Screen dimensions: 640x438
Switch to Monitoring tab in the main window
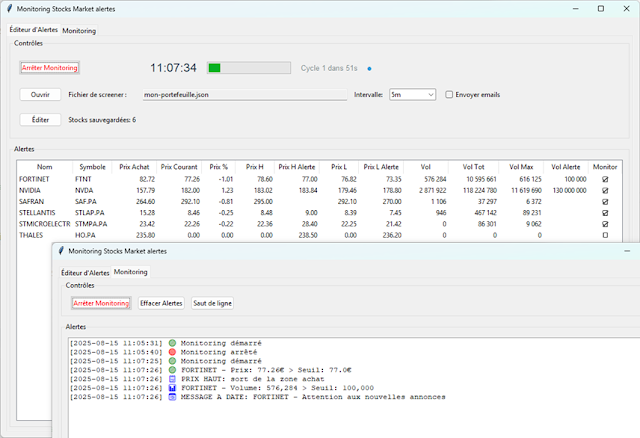point(79,31)
